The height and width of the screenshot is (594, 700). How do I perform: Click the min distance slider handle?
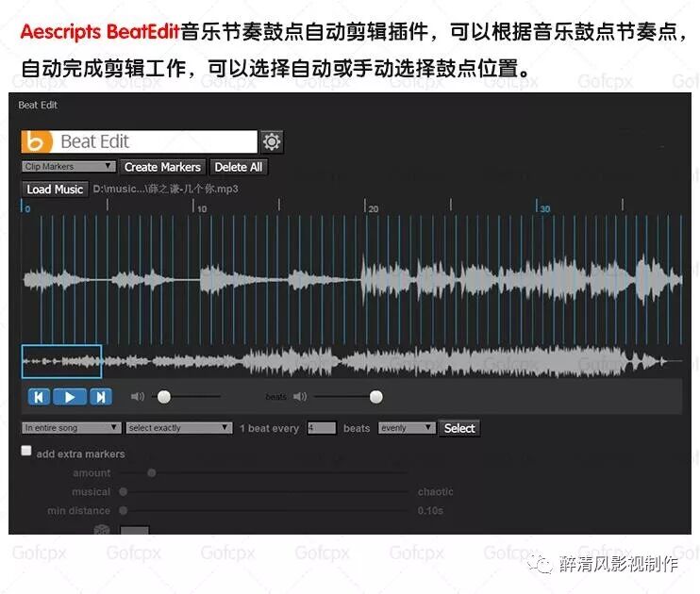[x=124, y=510]
